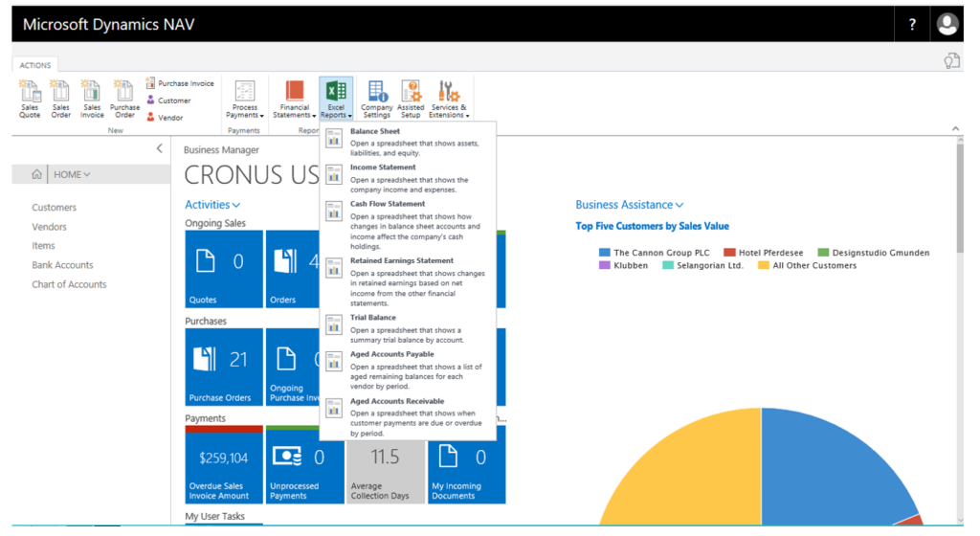Open the Quotes tile
Screen dimensions: 980x536
point(224,269)
